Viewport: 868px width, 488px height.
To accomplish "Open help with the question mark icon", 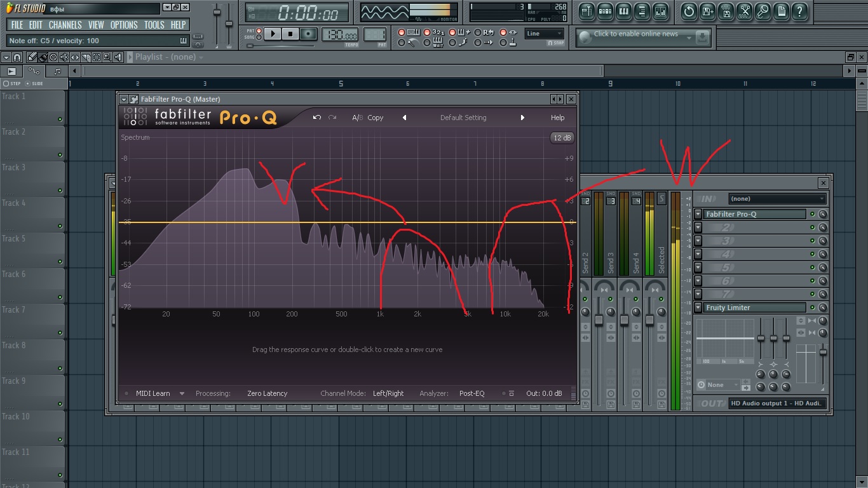I will pyautogui.click(x=800, y=11).
